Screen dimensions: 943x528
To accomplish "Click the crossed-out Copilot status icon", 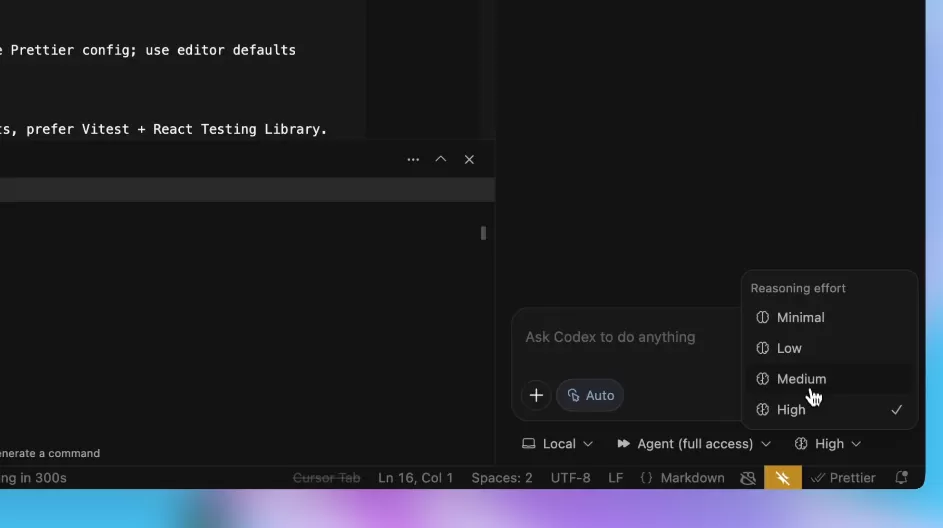I will [x=748, y=478].
